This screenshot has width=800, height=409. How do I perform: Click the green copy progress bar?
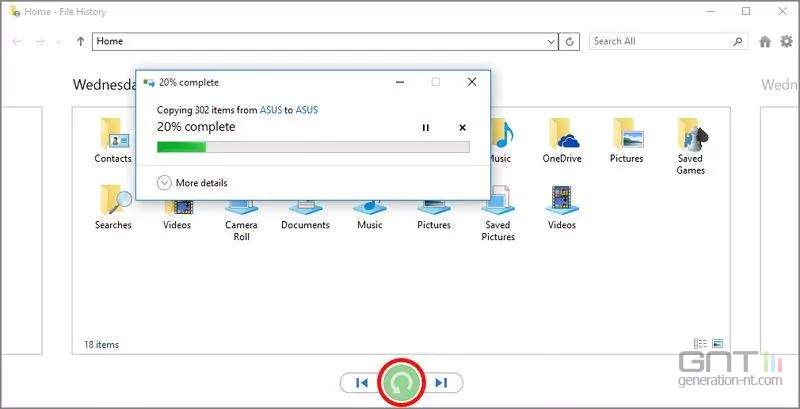point(313,147)
